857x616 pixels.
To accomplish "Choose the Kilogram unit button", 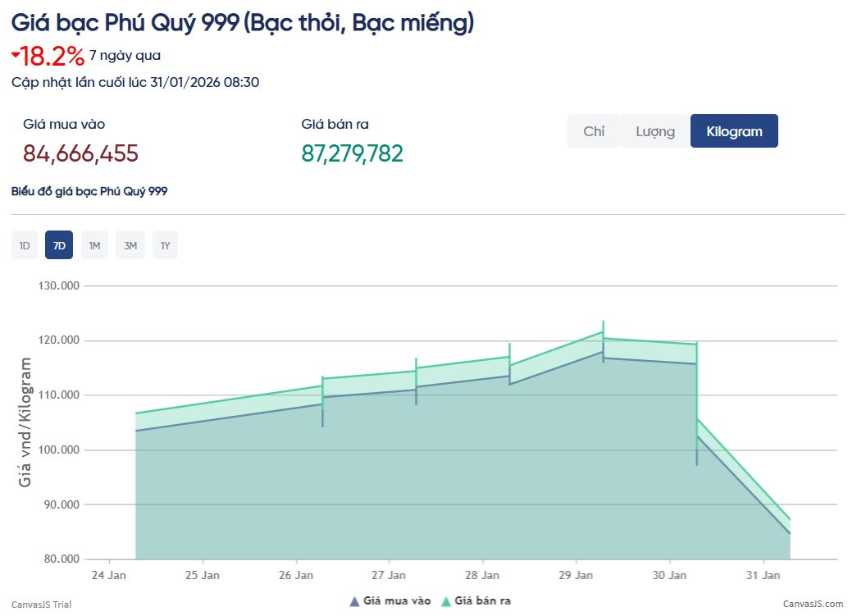I will 734,131.
